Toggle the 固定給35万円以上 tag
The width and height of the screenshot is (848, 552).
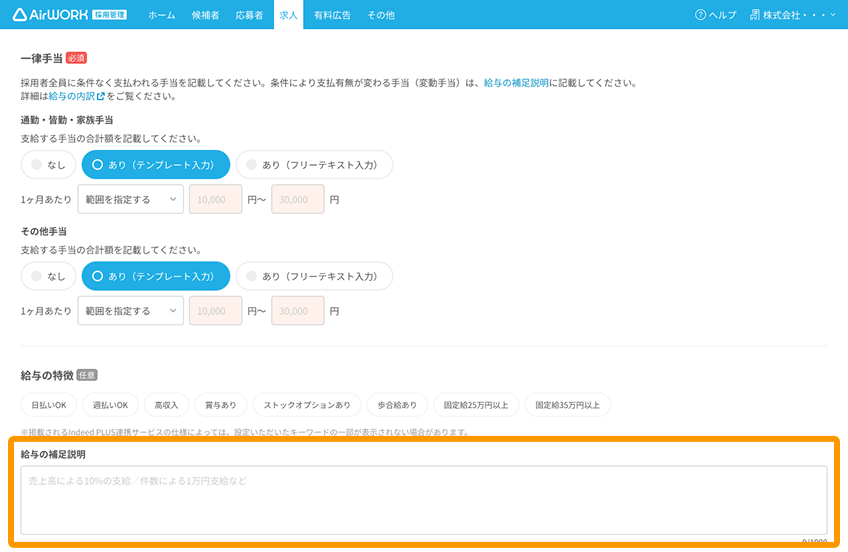(x=568, y=405)
